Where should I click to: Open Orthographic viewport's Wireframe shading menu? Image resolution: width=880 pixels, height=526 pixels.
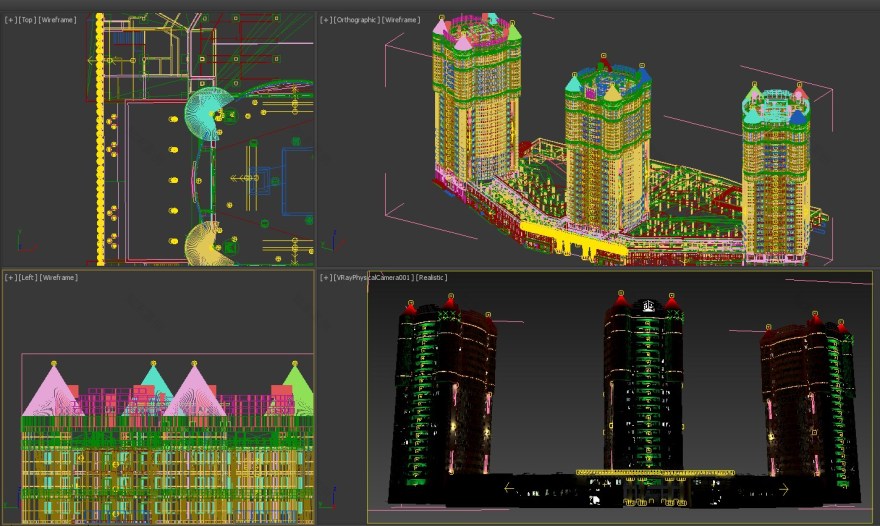[402, 20]
